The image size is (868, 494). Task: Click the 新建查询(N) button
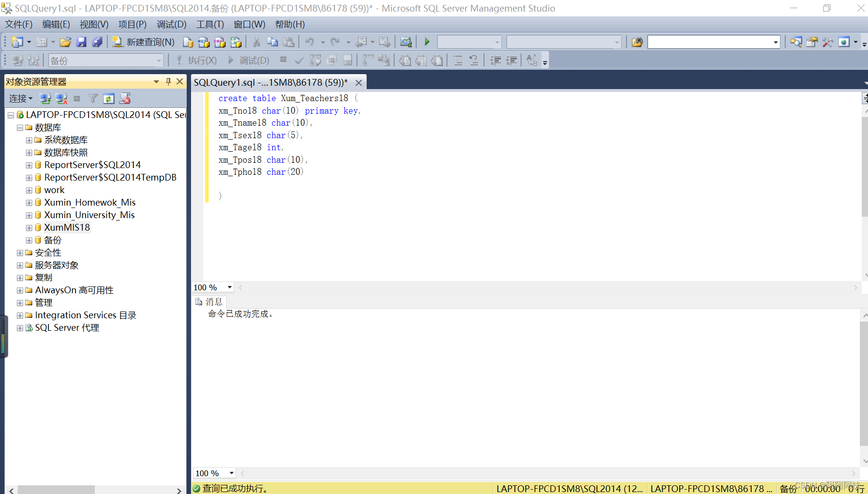tap(144, 42)
